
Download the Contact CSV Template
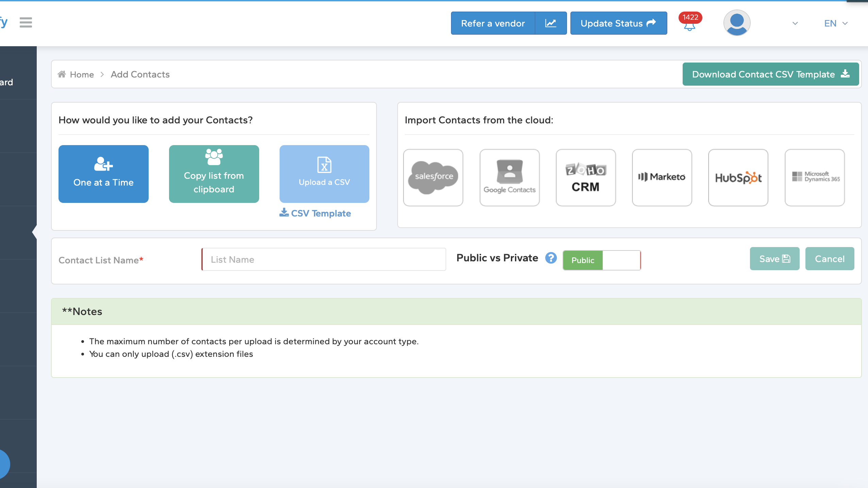point(770,74)
